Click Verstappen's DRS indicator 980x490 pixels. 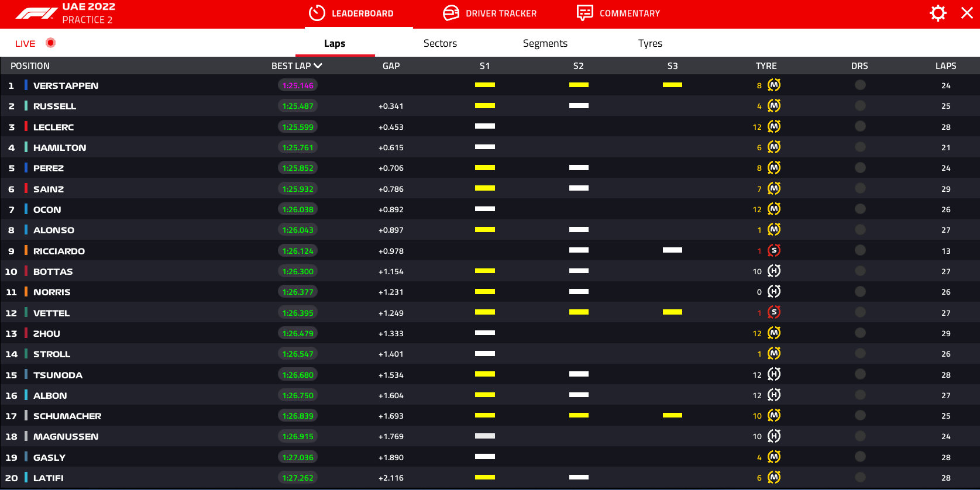[860, 85]
